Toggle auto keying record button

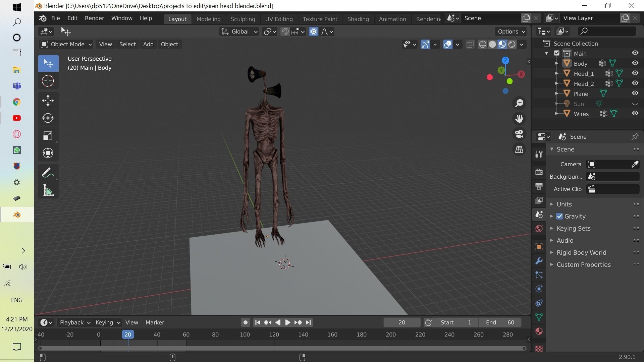point(245,322)
